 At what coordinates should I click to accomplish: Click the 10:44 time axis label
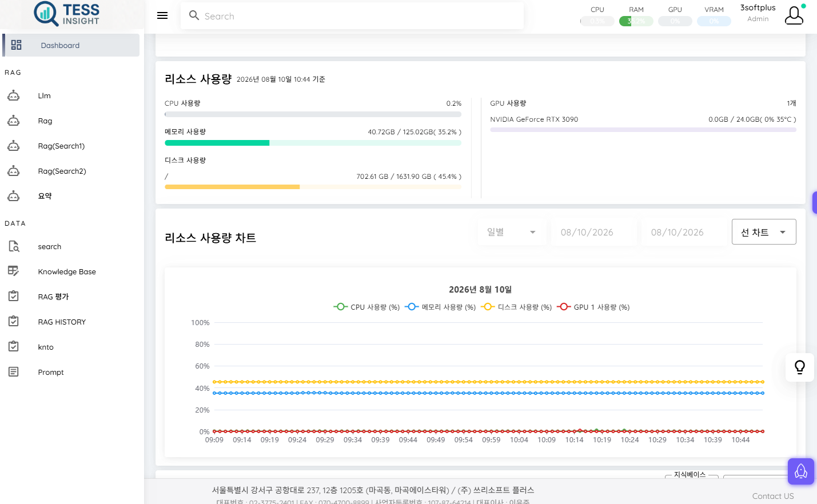coord(740,440)
